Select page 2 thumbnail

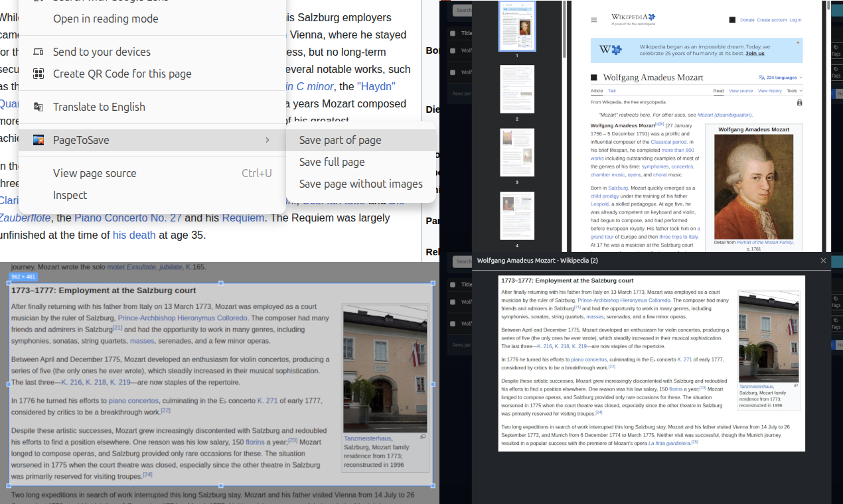(517, 89)
